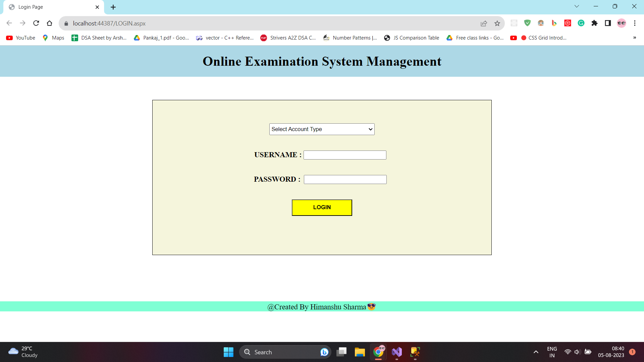Expand hidden system tray icons
This screenshot has height=362, width=644.
point(536,352)
